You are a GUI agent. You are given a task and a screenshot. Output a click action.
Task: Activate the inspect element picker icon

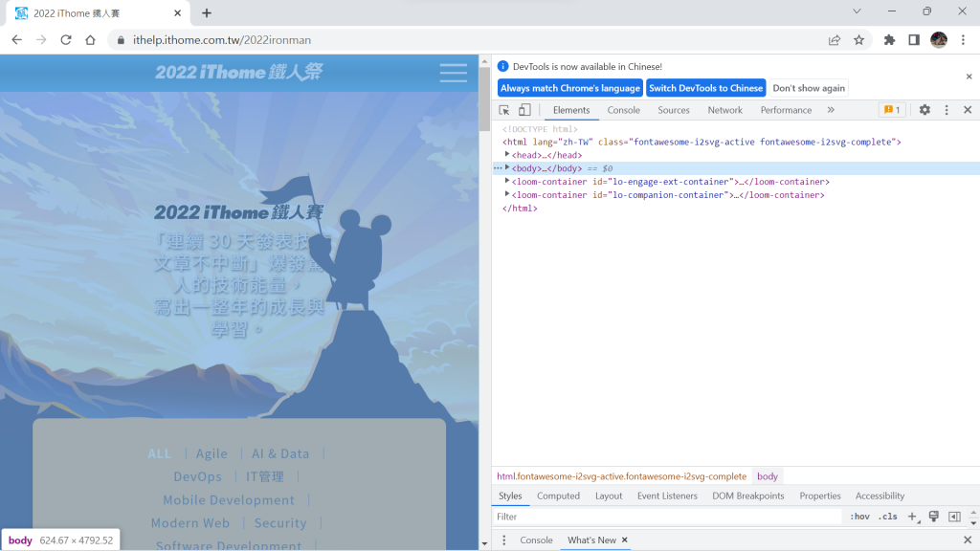point(503,110)
